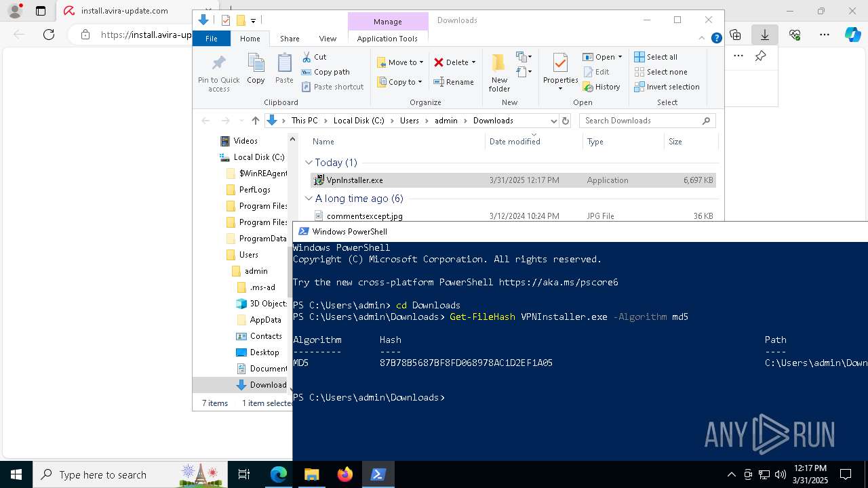Collapse the ribbon with chevron
Viewport: 868px width, 488px height.
click(x=703, y=39)
